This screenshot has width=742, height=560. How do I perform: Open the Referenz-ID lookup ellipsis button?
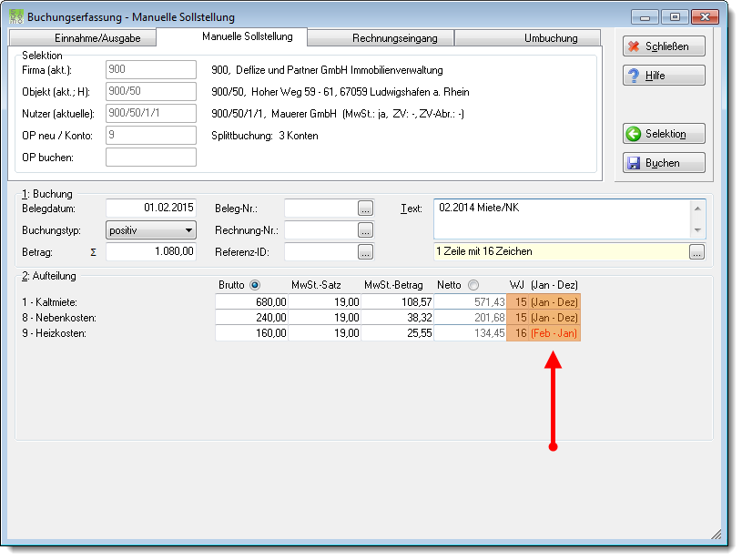click(x=365, y=252)
